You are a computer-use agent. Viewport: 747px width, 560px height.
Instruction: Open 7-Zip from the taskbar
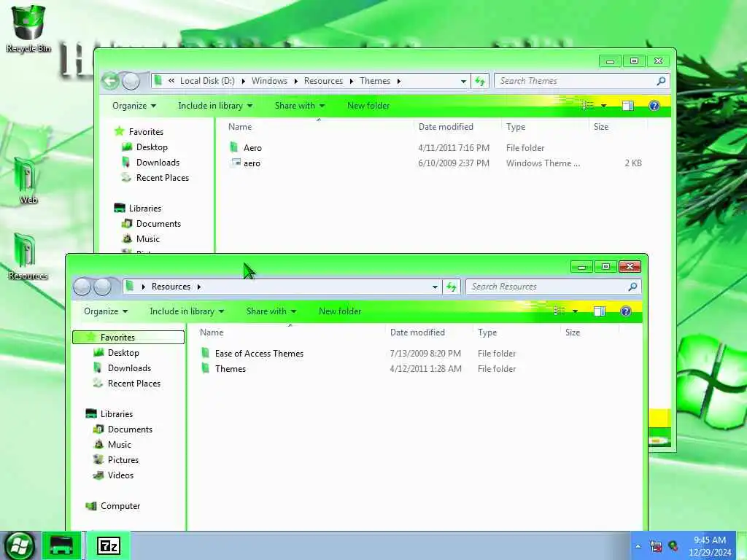[109, 545]
